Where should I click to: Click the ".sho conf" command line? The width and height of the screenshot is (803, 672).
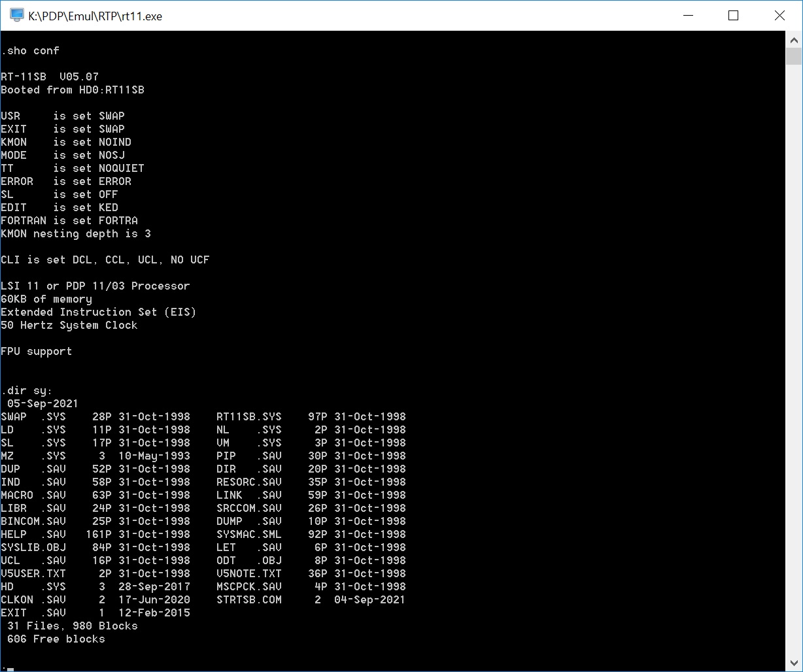pyautogui.click(x=30, y=50)
